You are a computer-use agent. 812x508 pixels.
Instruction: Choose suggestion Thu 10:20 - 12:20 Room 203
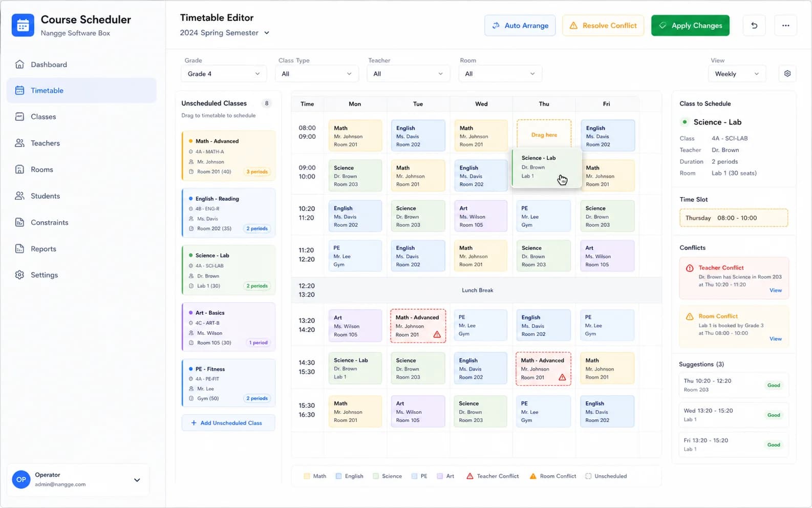click(733, 385)
